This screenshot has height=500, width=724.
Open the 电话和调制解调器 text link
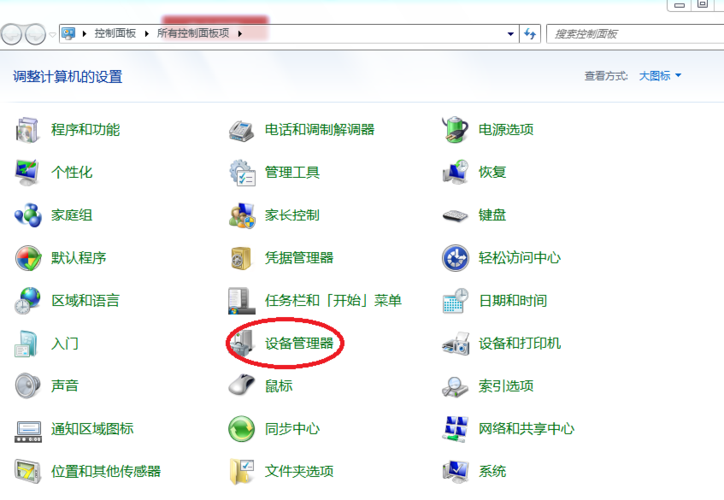(x=320, y=130)
